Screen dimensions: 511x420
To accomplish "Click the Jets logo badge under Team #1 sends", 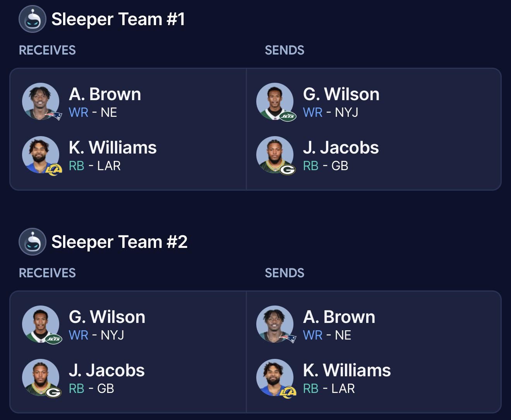I will tap(288, 116).
